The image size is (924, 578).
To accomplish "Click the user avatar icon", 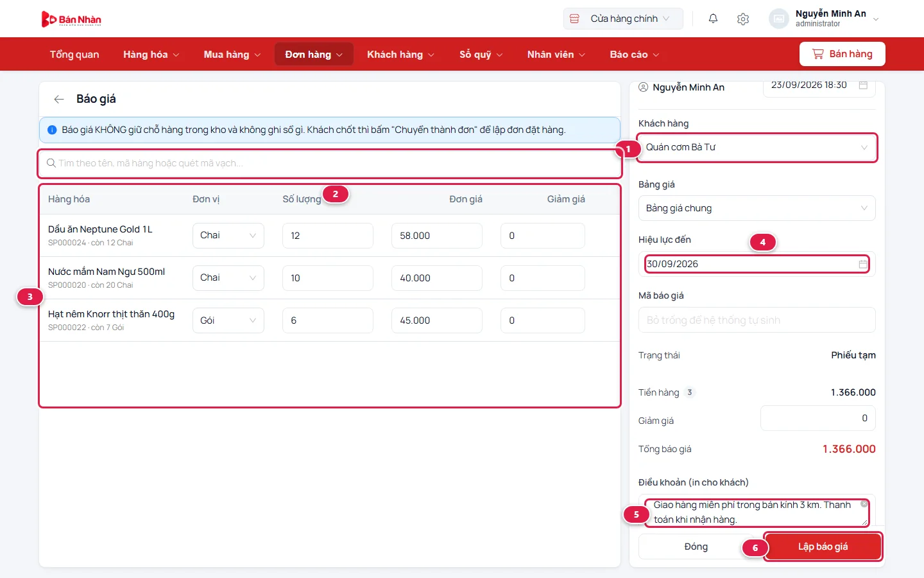I will pos(779,19).
